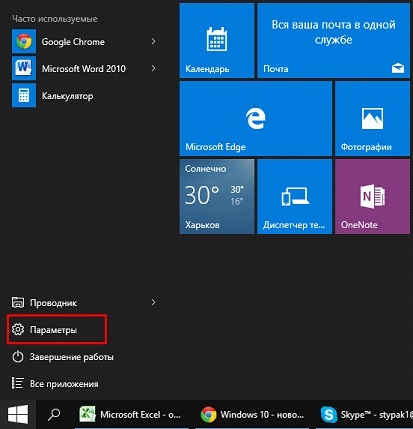Expand Microsoft Word 2010 jump list arrow
The image size is (413, 429).
(x=153, y=68)
